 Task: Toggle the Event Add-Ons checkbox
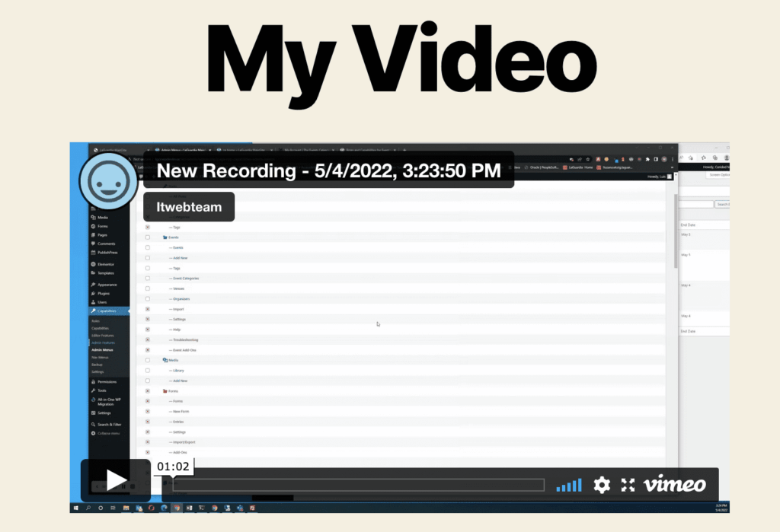click(147, 350)
